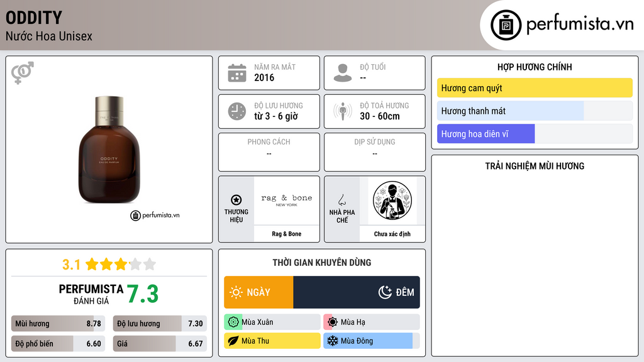Click the winter snowflake icon
Screen dimensions: 644x362
(x=333, y=341)
